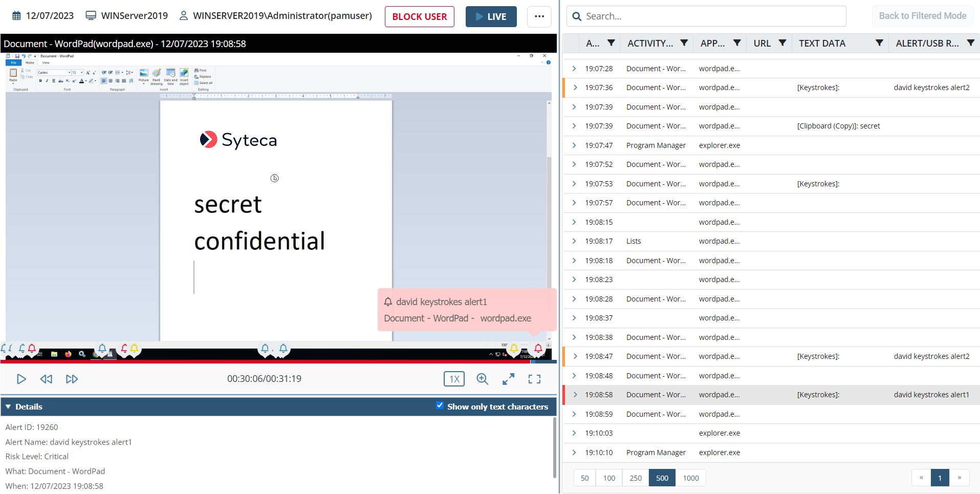Change the 1X playback speed
The image size is (980, 494).
tap(454, 379)
